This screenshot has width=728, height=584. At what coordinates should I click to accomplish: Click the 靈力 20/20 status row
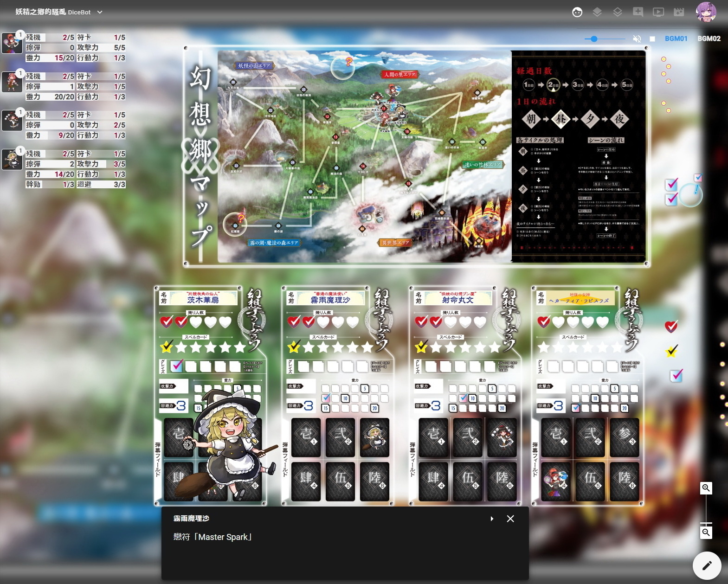tap(50, 97)
